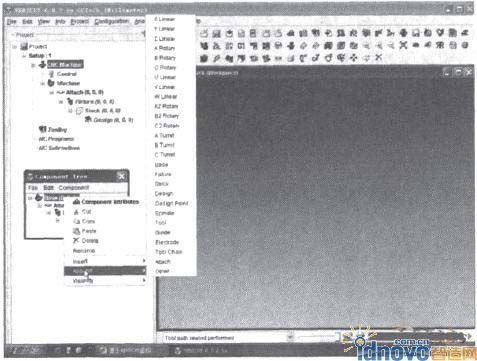Choose Design Point from the component submenu
Viewport: 477px width, 361px height.
tap(171, 203)
